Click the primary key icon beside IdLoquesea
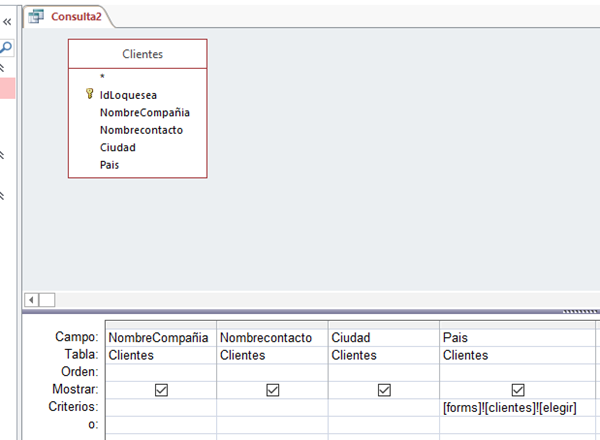This screenshot has width=600, height=440. [90, 95]
